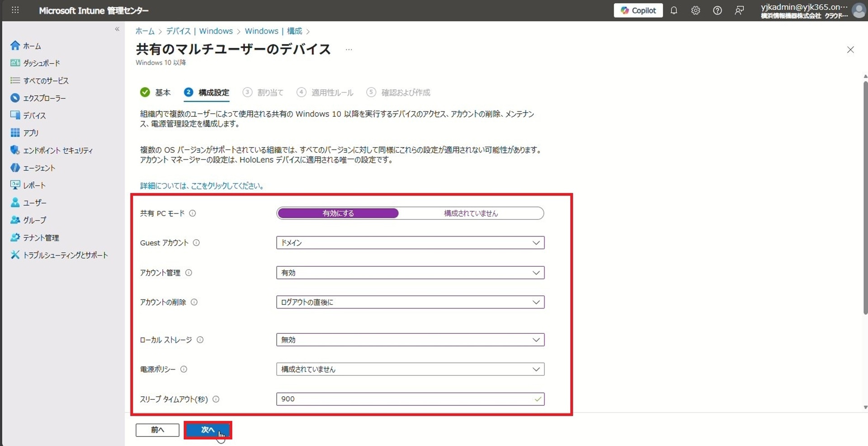868x446 pixels.
Task: Click the スリープ タイムアウト input field
Action: click(x=405, y=399)
